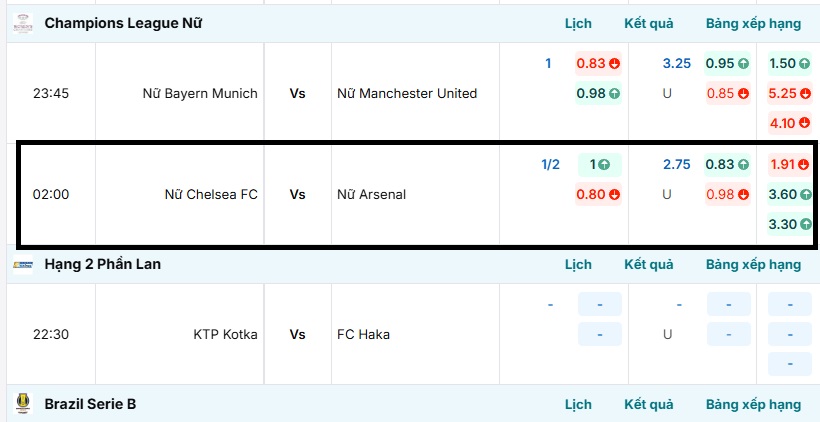Open Nữ Arsenal team page
The height and width of the screenshot is (422, 820).
point(372,194)
